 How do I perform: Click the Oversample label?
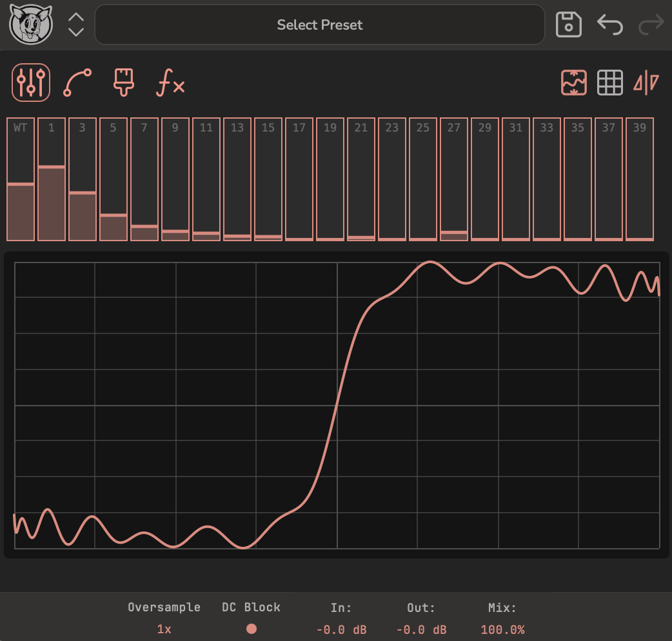pyautogui.click(x=164, y=607)
